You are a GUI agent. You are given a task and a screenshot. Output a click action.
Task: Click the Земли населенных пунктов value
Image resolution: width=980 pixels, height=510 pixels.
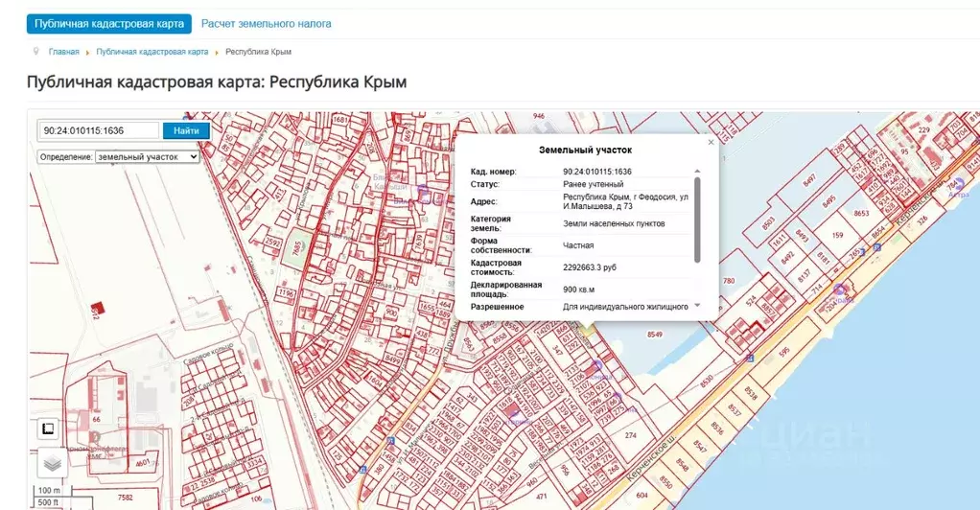point(614,223)
